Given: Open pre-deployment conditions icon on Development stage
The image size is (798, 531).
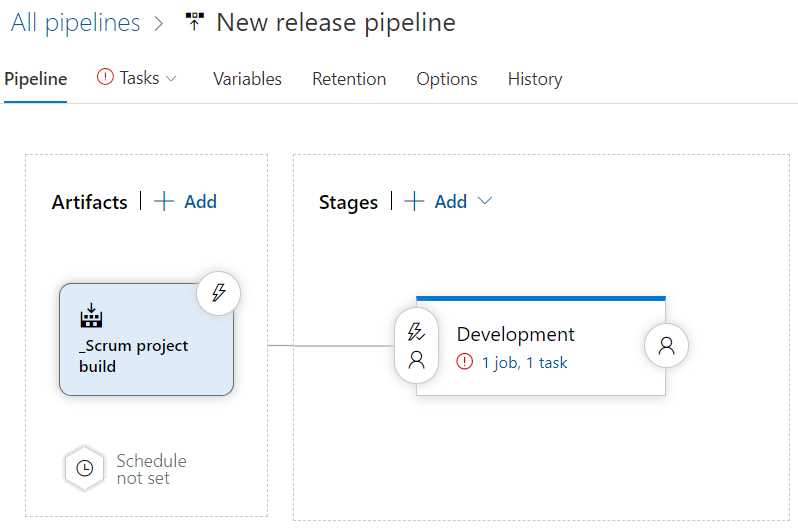Looking at the screenshot, I should tap(416, 346).
